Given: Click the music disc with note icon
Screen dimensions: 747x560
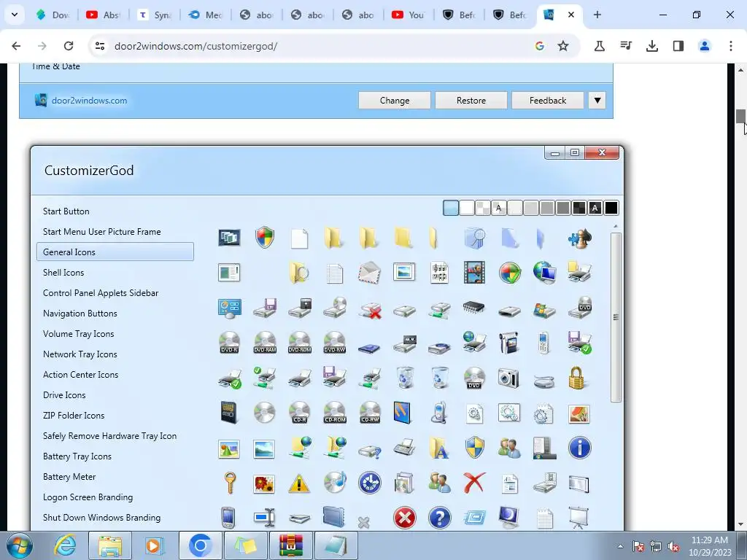Looking at the screenshot, I should pyautogui.click(x=335, y=483).
